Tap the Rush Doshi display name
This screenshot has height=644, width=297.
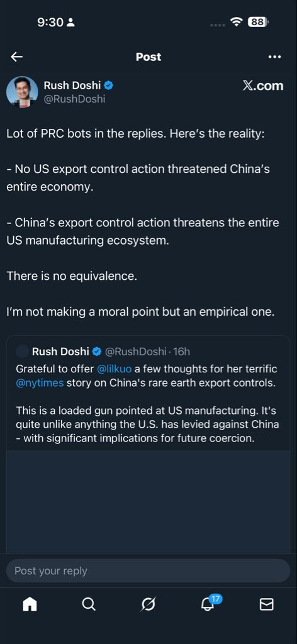(73, 86)
